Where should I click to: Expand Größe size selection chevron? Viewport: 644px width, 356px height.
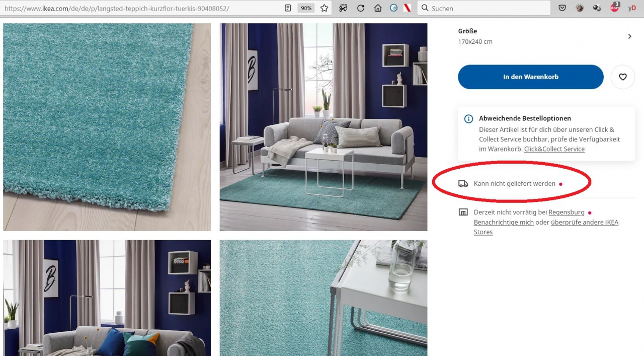pyautogui.click(x=629, y=36)
